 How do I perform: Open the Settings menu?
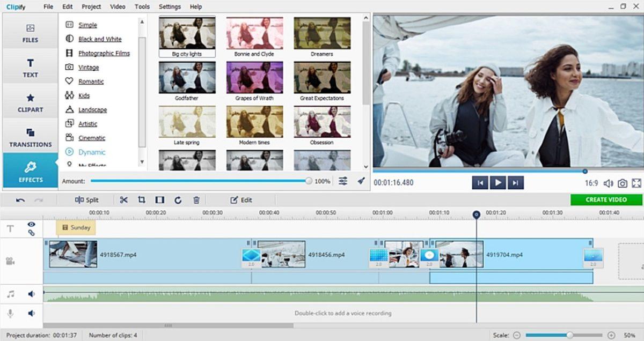click(x=170, y=6)
